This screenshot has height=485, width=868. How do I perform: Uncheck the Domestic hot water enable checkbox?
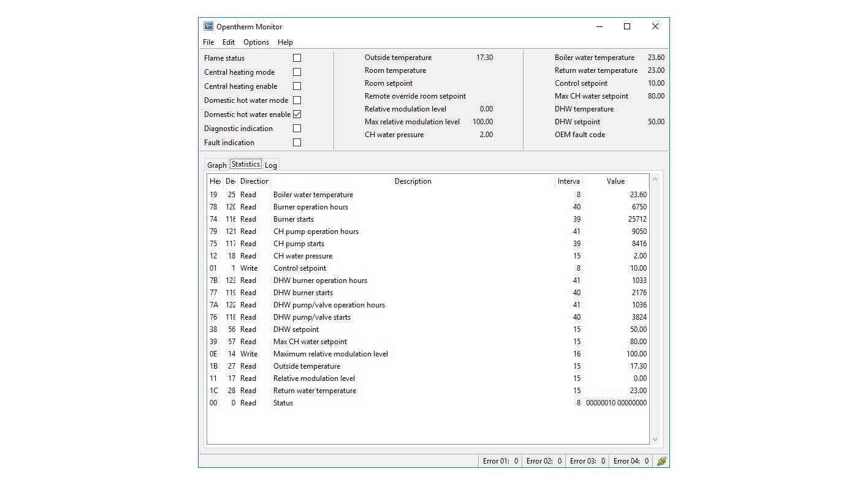[x=297, y=114]
